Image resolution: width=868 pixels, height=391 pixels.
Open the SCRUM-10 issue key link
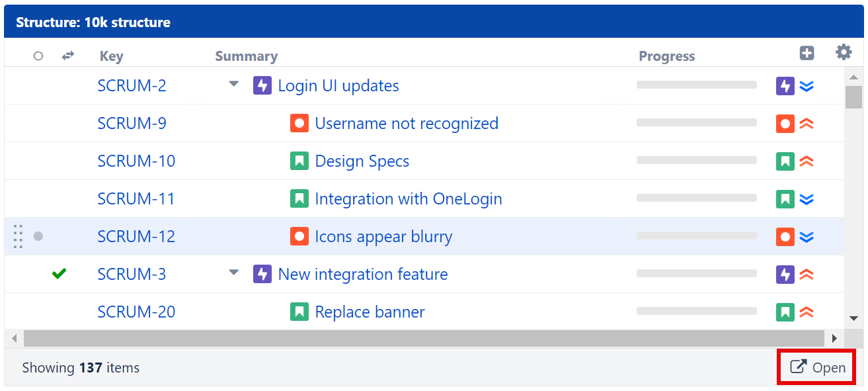pos(136,161)
